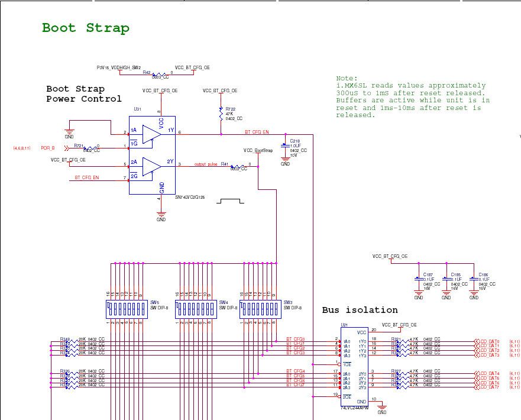Screen dimensions: 521x420
Task: Select the 2A buffer triangle in U31
Action: (152, 166)
